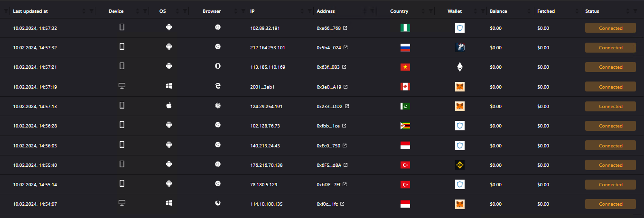Click the Edge browser icon for 2001...3ab1
644x218 pixels.
[218, 87]
